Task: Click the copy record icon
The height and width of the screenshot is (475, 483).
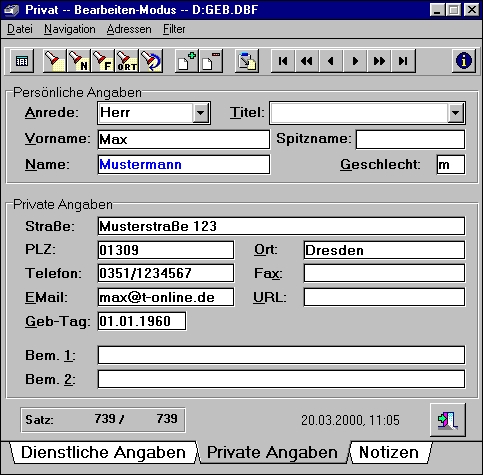Action: tap(247, 61)
